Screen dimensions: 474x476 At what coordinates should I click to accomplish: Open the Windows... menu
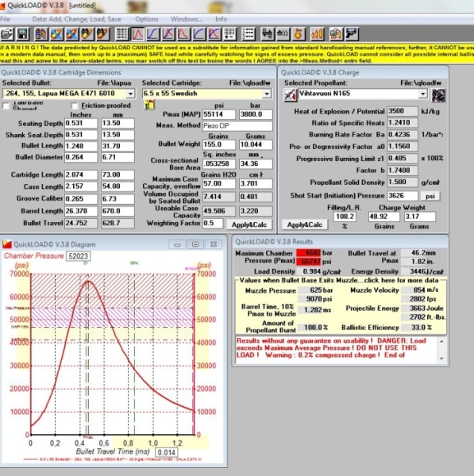click(x=187, y=19)
